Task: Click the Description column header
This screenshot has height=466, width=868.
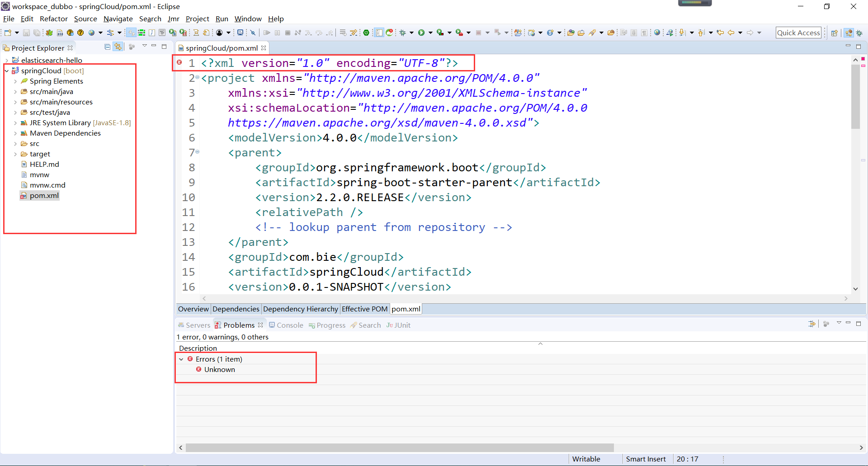Action: [198, 348]
